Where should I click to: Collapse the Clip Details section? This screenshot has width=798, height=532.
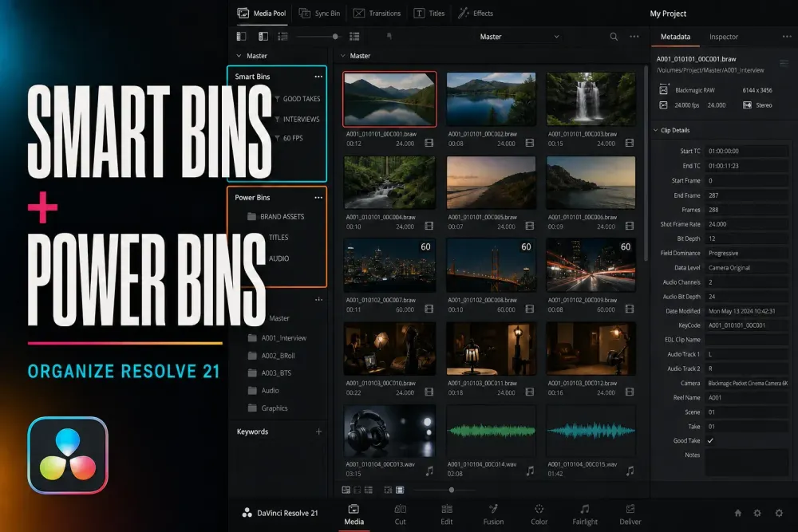click(655, 130)
